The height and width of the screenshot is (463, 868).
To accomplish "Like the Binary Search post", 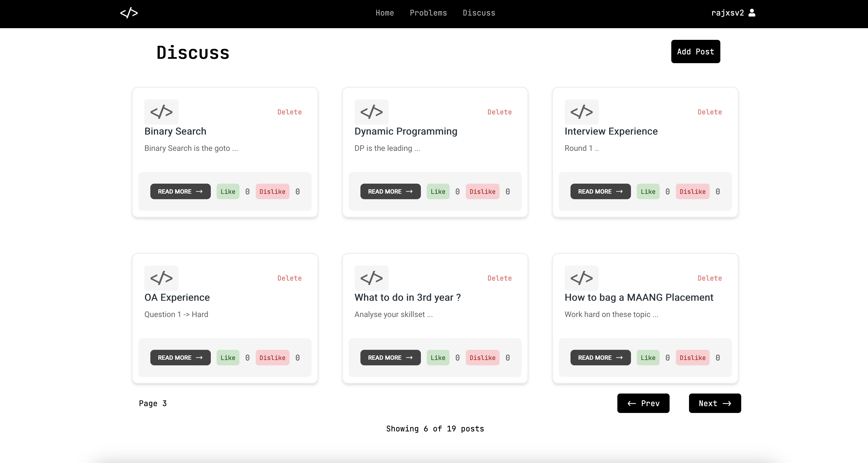I will click(x=228, y=191).
